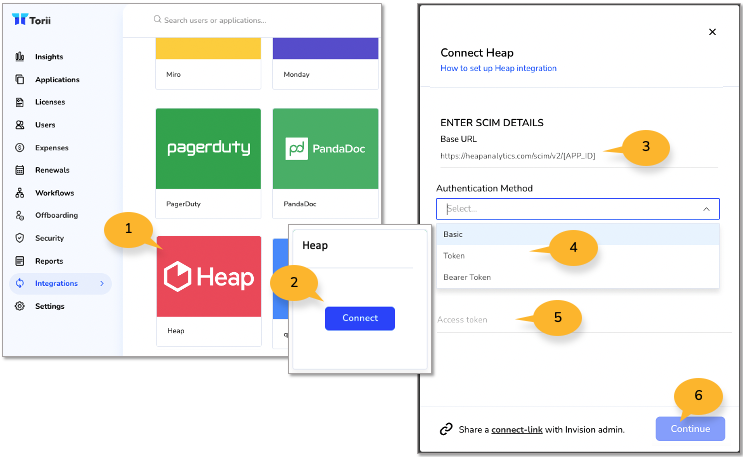The width and height of the screenshot is (743, 457).
Task: Navigate to Renewals
Action: pyautogui.click(x=52, y=170)
